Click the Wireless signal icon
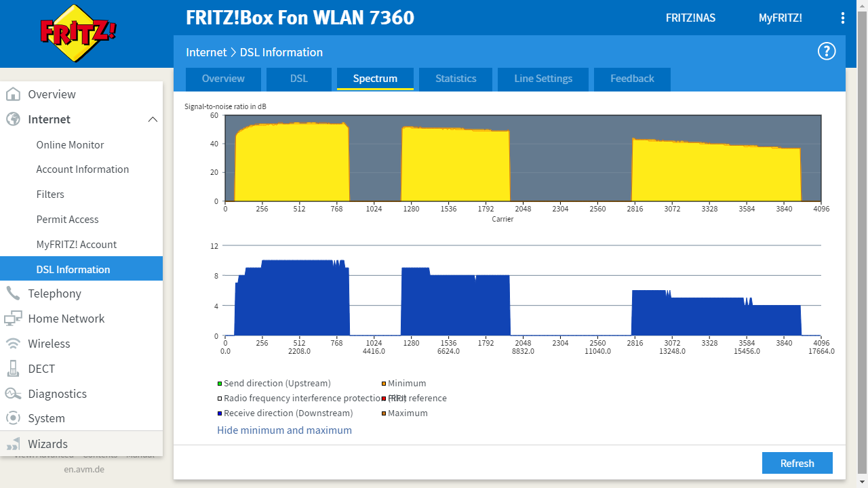 pyautogui.click(x=13, y=344)
